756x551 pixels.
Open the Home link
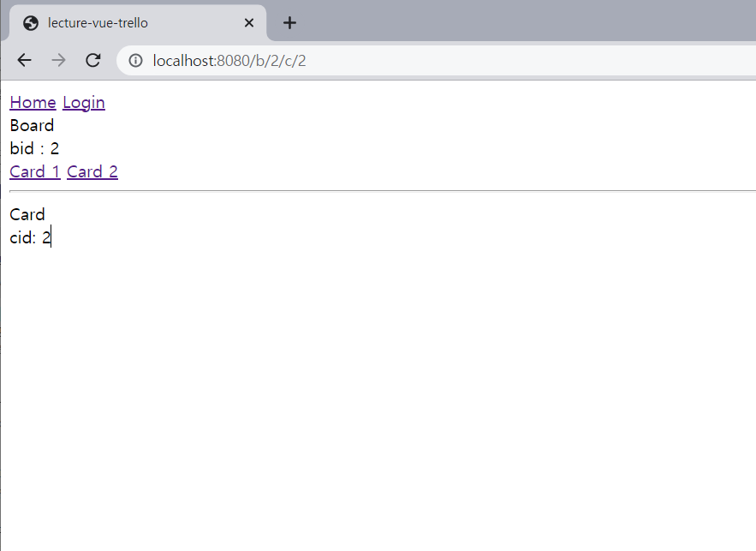pos(33,102)
